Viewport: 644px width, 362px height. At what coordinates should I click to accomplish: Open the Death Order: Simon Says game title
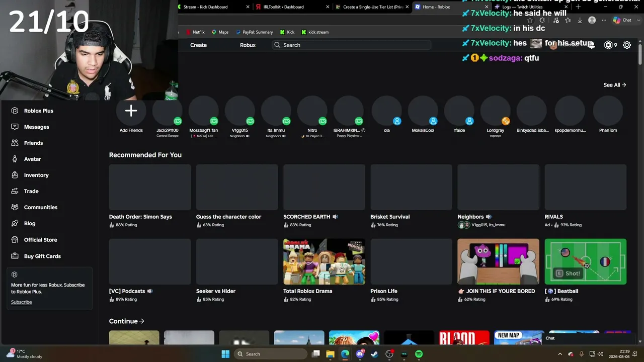pos(140,217)
